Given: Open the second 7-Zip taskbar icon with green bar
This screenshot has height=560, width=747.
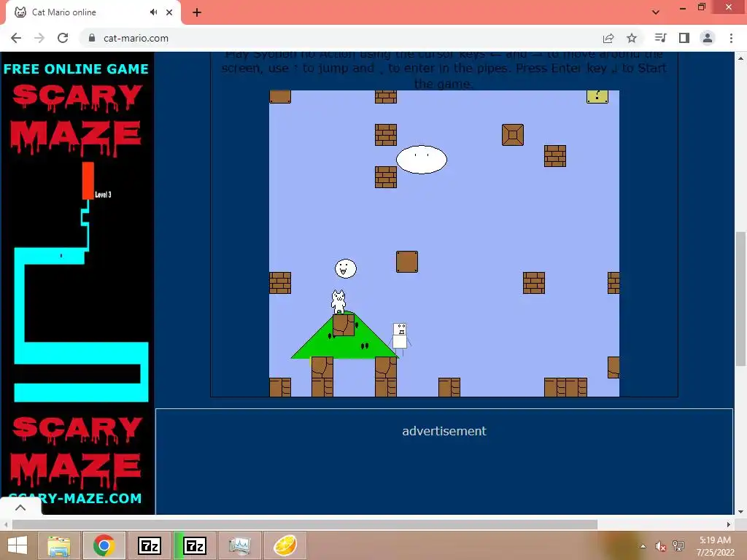Looking at the screenshot, I should [x=195, y=545].
